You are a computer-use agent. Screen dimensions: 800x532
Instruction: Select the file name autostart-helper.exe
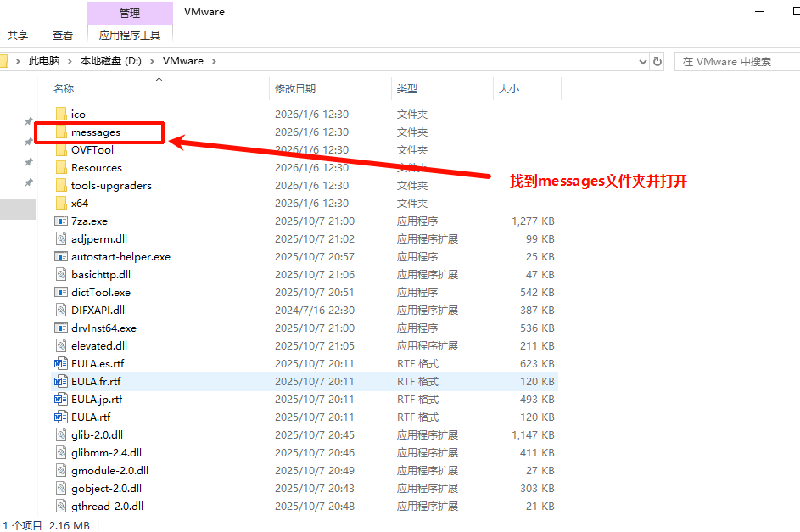click(x=121, y=256)
